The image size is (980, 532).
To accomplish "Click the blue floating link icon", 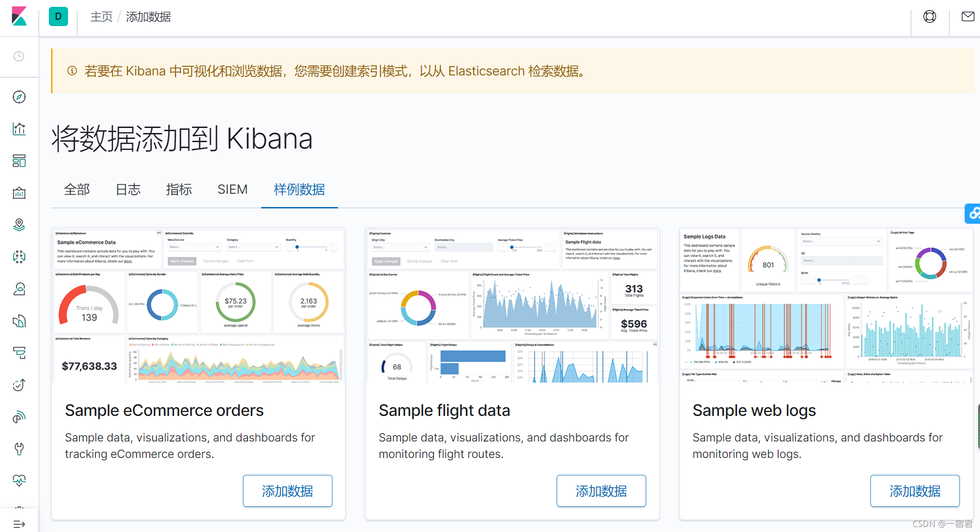I will point(973,213).
